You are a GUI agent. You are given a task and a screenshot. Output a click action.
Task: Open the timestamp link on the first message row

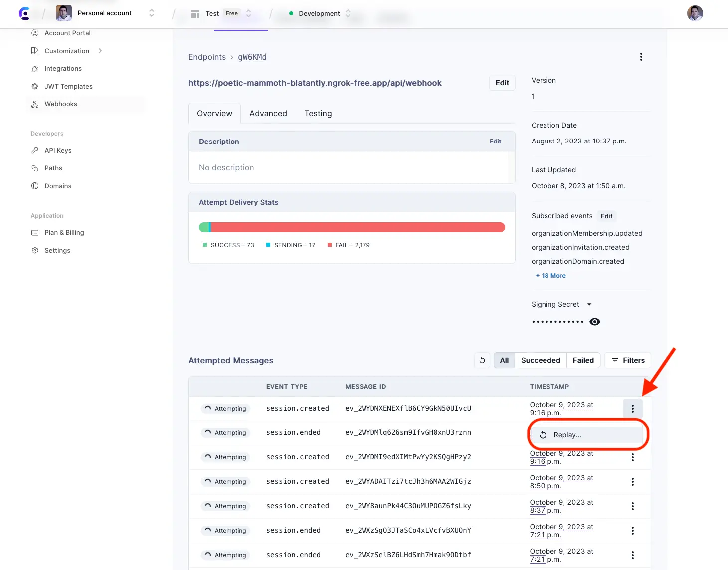coord(561,408)
